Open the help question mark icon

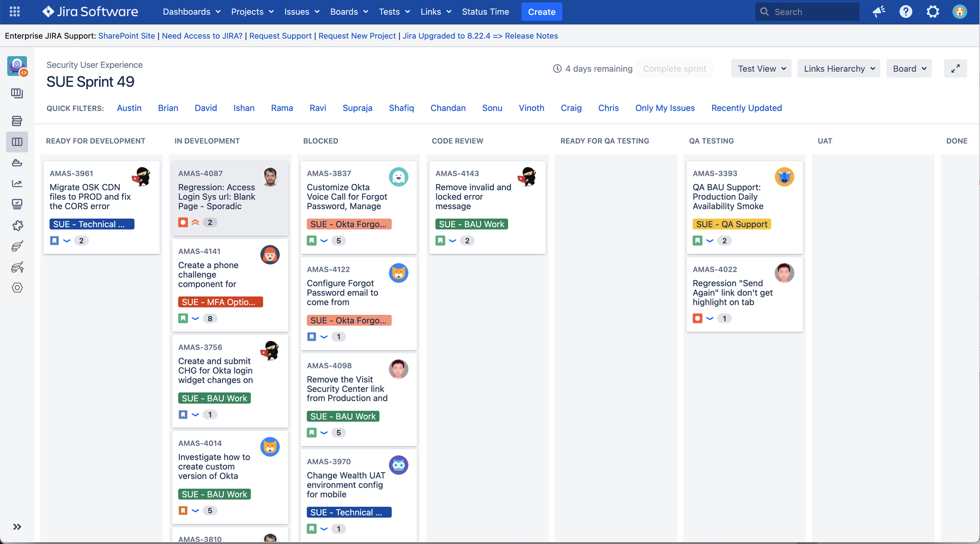906,12
